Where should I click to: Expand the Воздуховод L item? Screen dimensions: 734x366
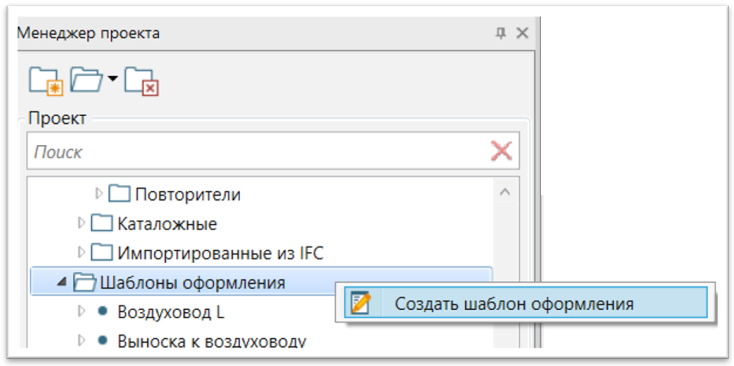[x=81, y=311]
